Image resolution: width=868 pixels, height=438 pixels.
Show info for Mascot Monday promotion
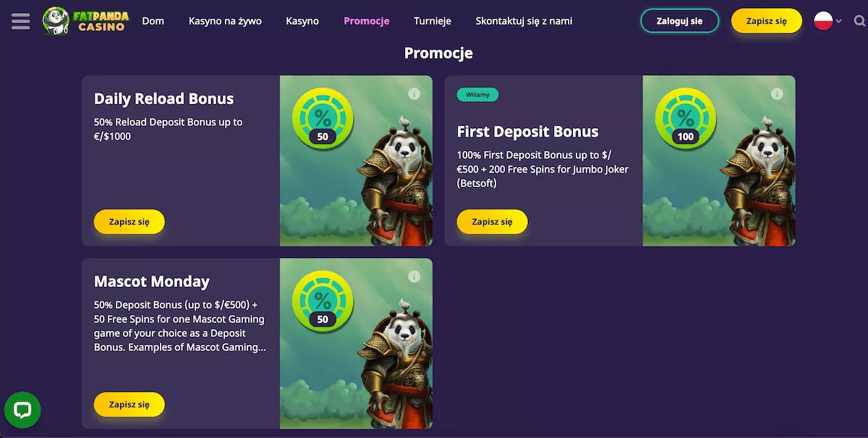tap(414, 277)
